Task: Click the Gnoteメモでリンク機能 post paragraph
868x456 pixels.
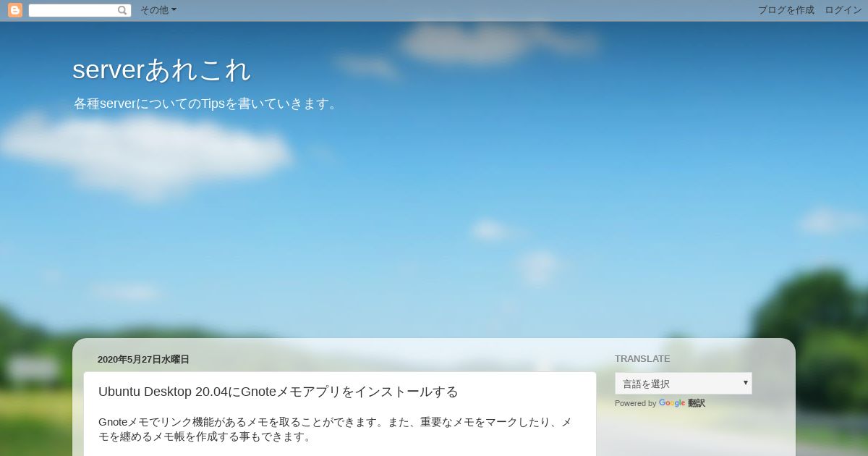Action: click(335, 429)
